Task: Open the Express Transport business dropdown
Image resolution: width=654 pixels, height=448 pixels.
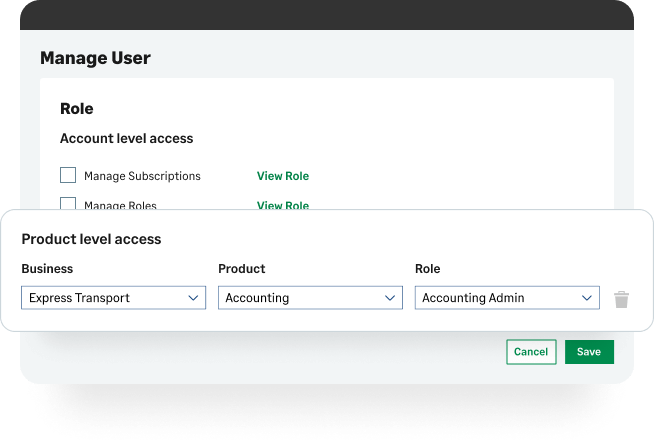Action: (x=112, y=298)
